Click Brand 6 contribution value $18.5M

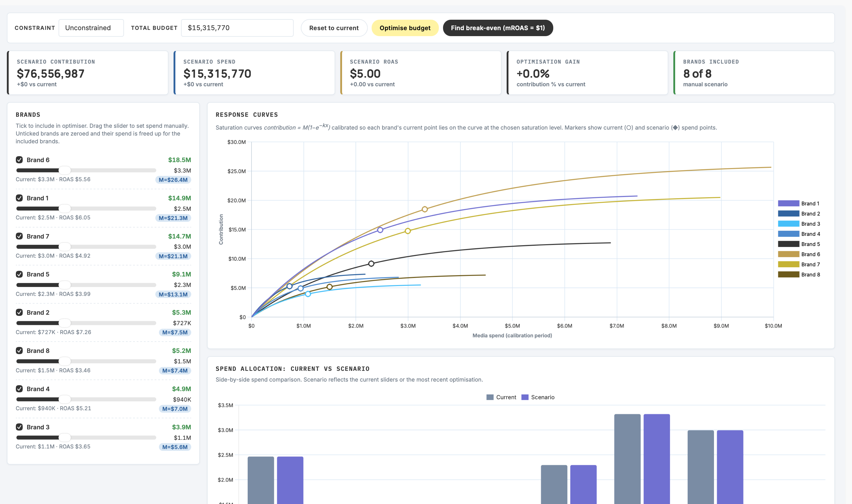coord(179,160)
